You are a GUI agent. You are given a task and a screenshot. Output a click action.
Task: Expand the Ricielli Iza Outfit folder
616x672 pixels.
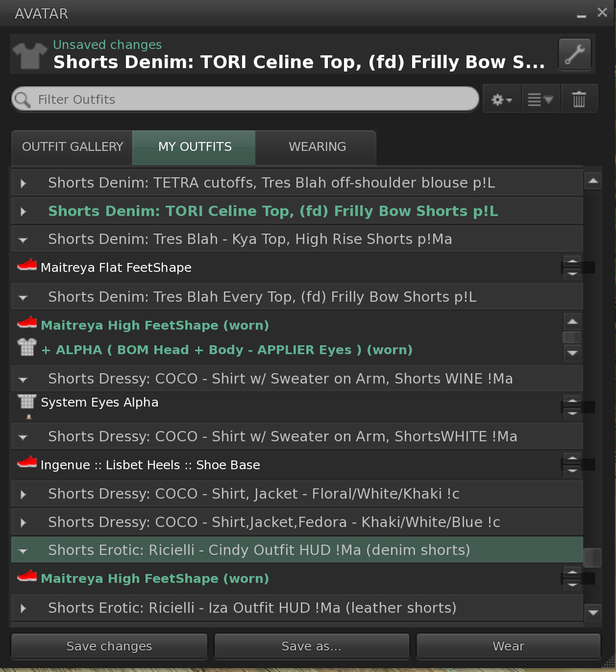tap(23, 608)
